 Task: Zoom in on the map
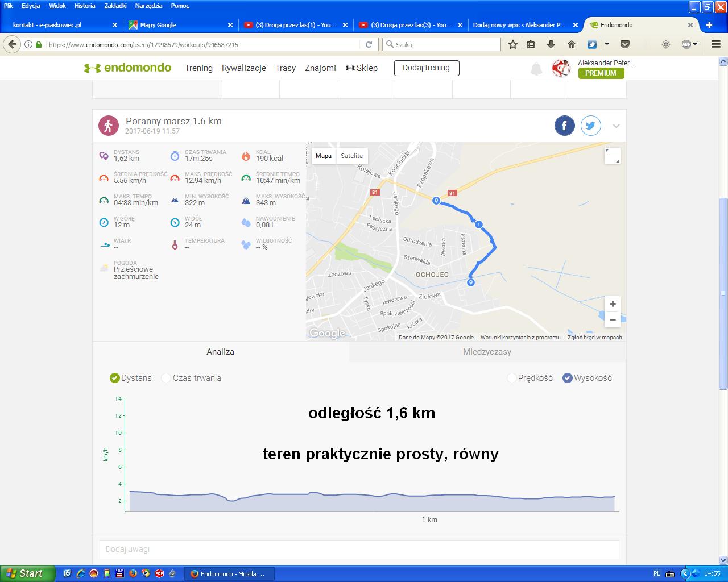pos(612,304)
